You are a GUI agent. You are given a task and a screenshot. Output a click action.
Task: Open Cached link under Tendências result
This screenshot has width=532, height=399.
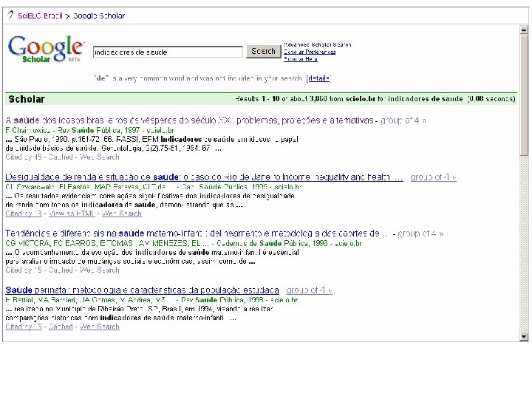61,270
